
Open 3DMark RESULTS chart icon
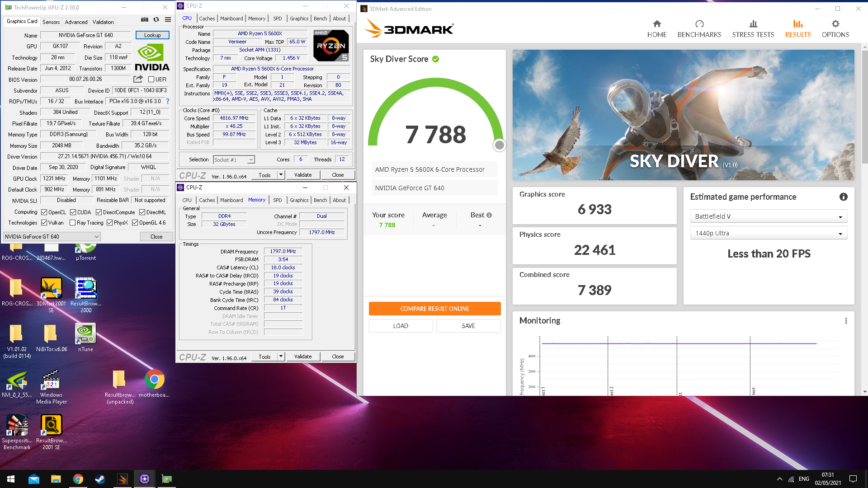(798, 23)
